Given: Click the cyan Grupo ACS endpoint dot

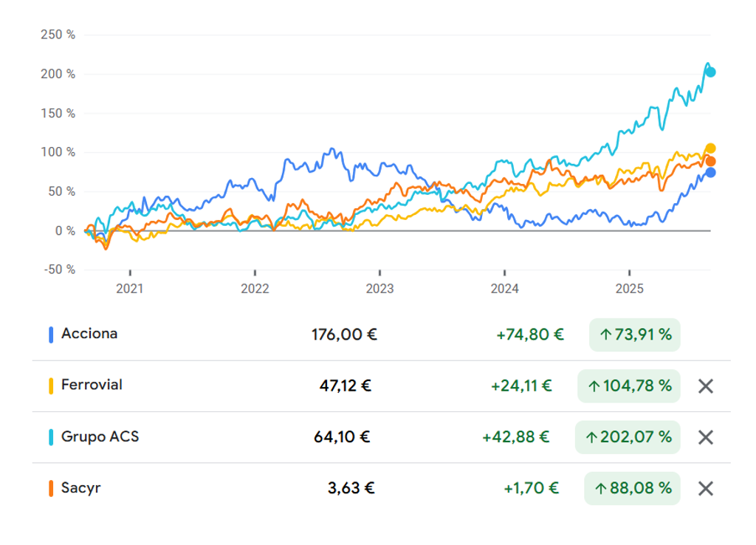Looking at the screenshot, I should tap(710, 72).
